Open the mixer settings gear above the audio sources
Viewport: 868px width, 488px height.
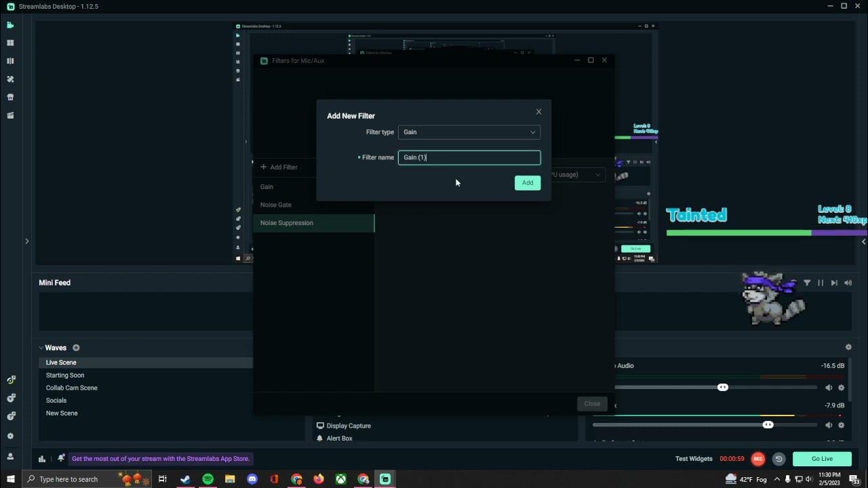848,347
